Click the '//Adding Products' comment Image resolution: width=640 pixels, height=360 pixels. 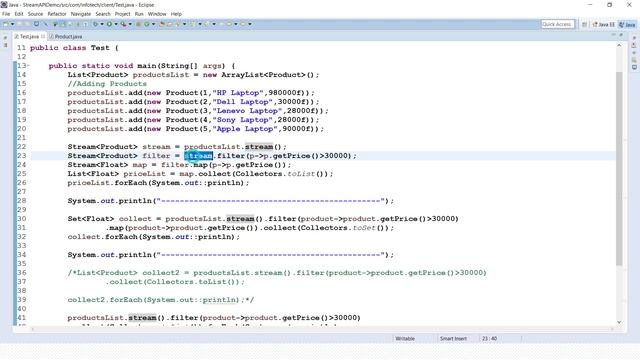point(107,84)
